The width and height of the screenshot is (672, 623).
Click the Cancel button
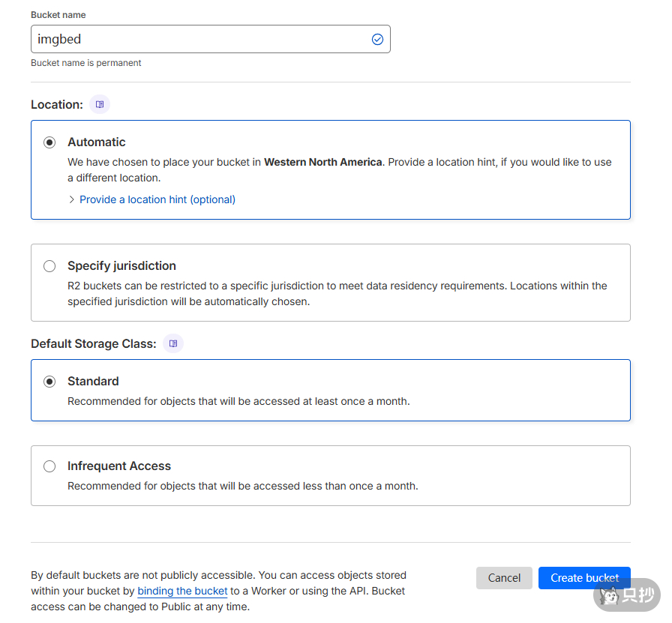pyautogui.click(x=504, y=578)
